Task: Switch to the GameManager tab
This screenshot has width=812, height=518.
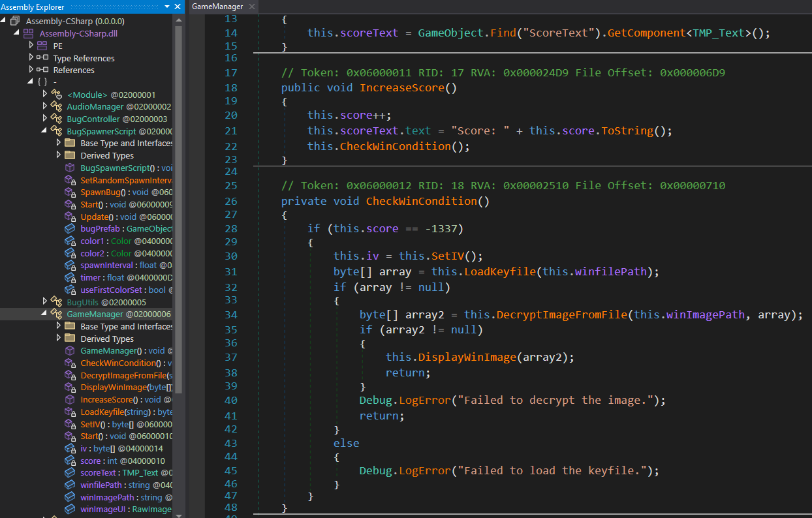Action: [x=216, y=7]
